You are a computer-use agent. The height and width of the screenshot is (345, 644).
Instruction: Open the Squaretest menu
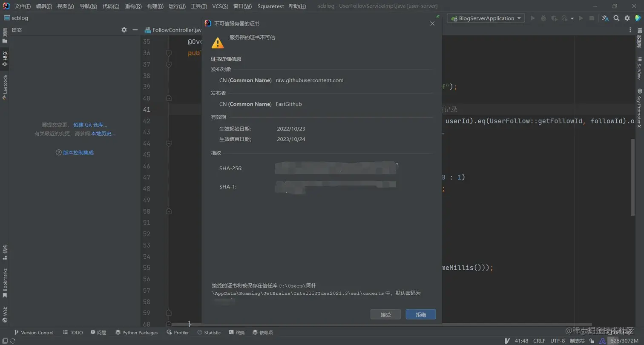pos(270,6)
